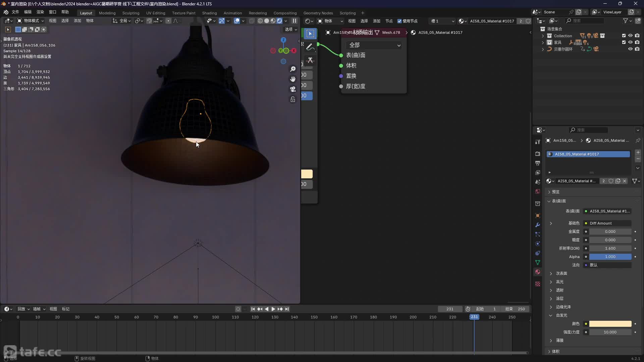644x362 pixels.
Task: Open the 全部 render target dropdown
Action: (x=374, y=45)
